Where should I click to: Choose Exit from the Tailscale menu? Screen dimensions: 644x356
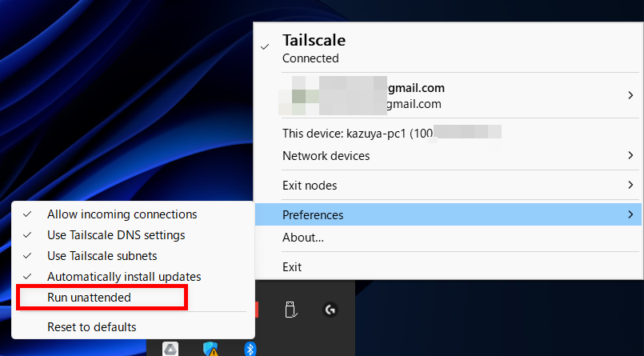tap(448, 267)
